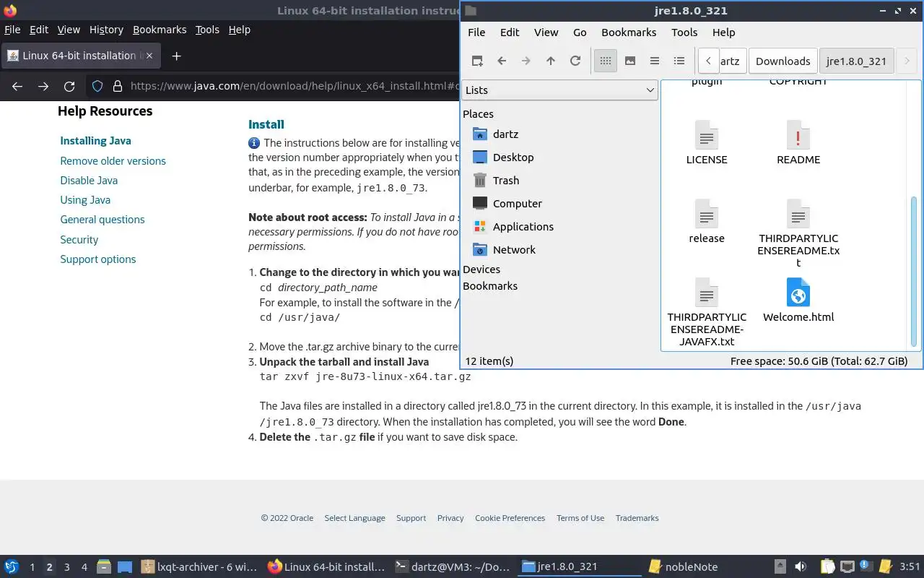The width and height of the screenshot is (924, 578).
Task: Open Tools menu in file manager
Action: tap(684, 33)
